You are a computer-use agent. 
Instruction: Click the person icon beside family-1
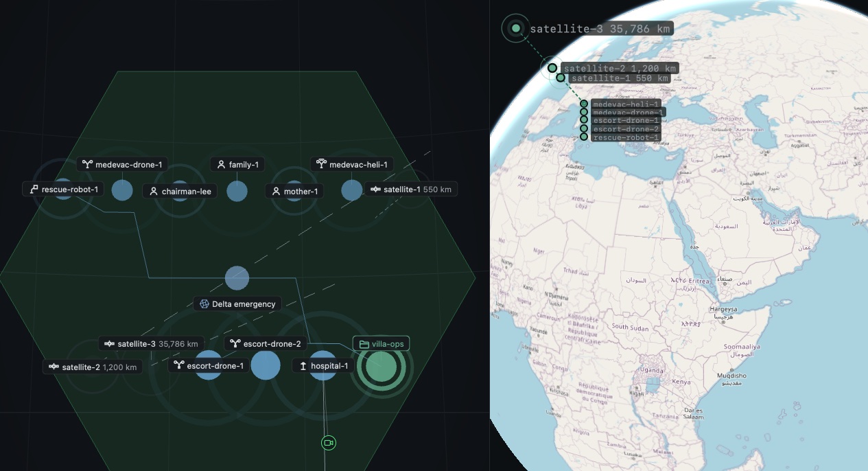[x=221, y=165]
